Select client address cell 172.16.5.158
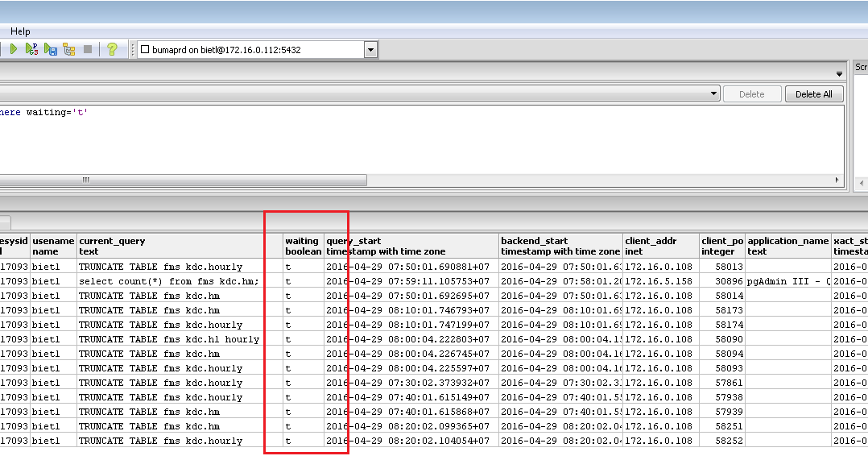This screenshot has width=868, height=456. (x=661, y=281)
